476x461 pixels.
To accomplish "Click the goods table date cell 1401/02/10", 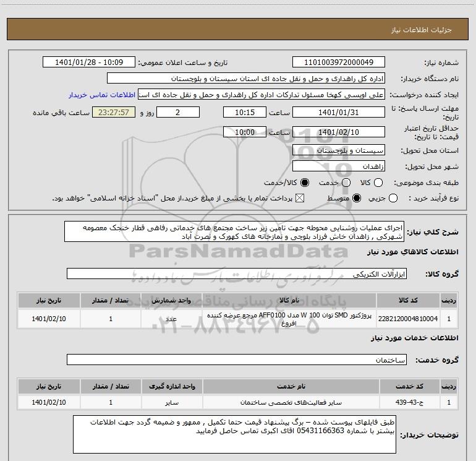I will pyautogui.click(x=49, y=319).
